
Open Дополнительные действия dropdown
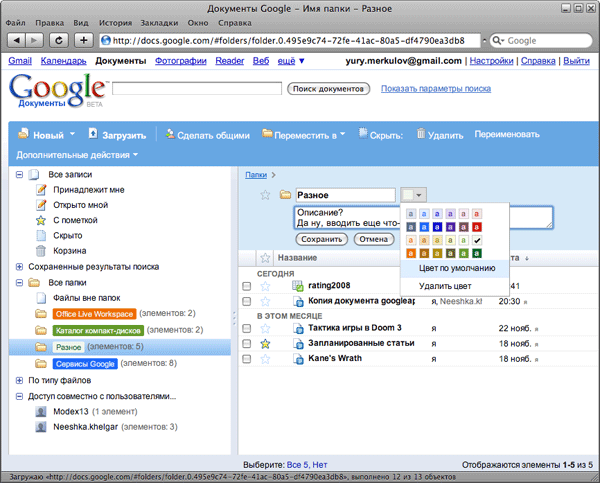[x=77, y=155]
